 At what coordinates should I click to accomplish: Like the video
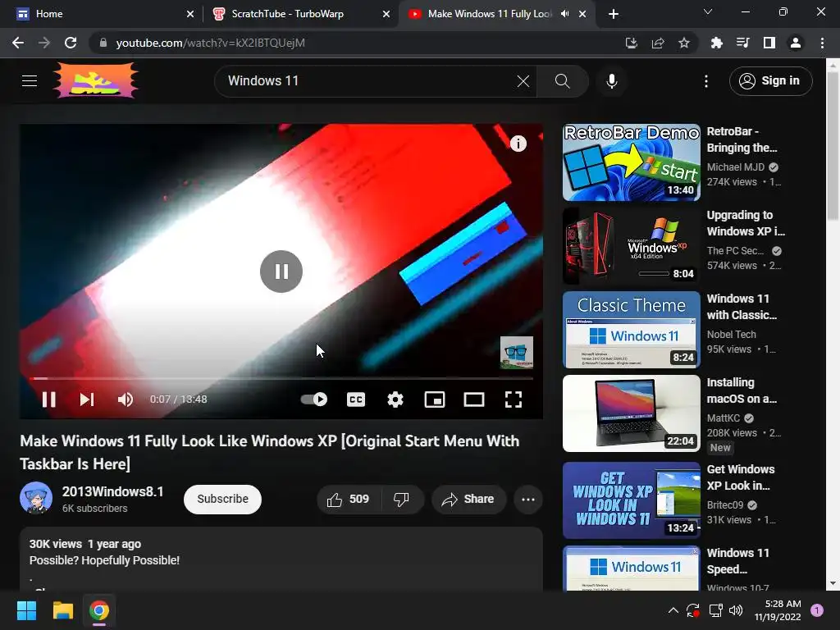[x=349, y=500]
